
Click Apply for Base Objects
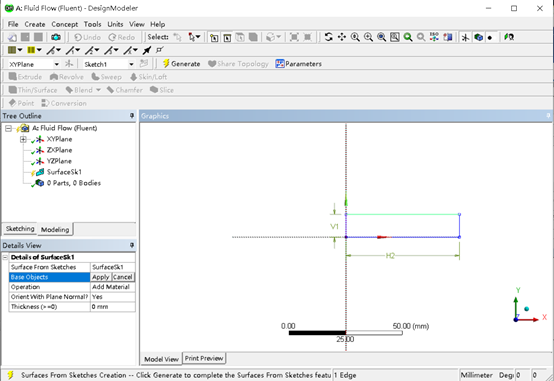point(101,277)
